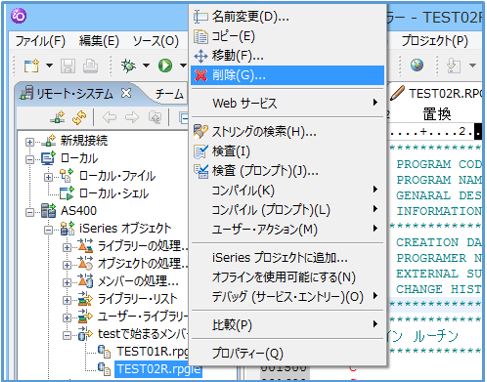Select TEST01R member in the tree

152,351
